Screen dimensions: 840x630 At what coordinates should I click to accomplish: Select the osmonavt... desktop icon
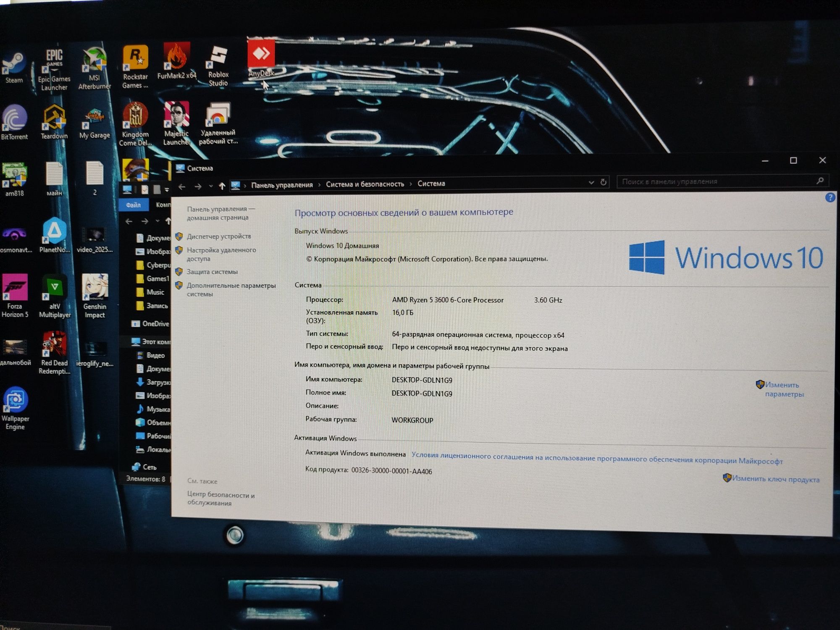pos(15,239)
